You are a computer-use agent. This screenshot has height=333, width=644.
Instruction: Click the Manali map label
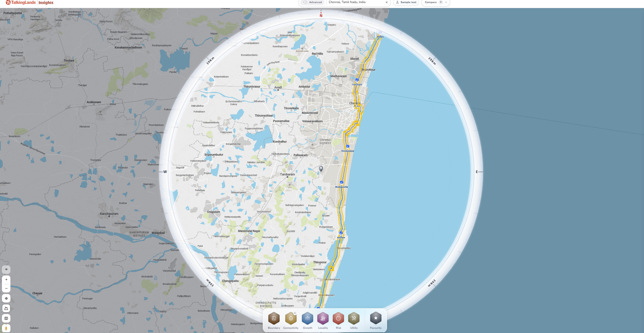pos(355,59)
